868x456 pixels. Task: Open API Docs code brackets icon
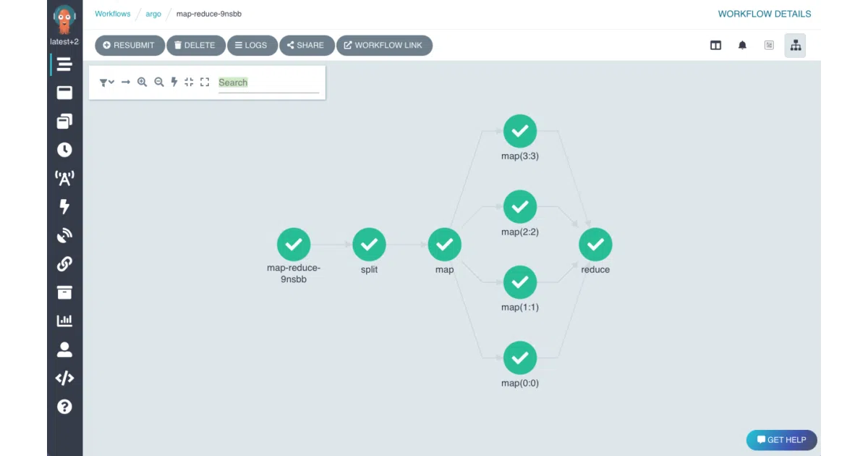(x=64, y=378)
